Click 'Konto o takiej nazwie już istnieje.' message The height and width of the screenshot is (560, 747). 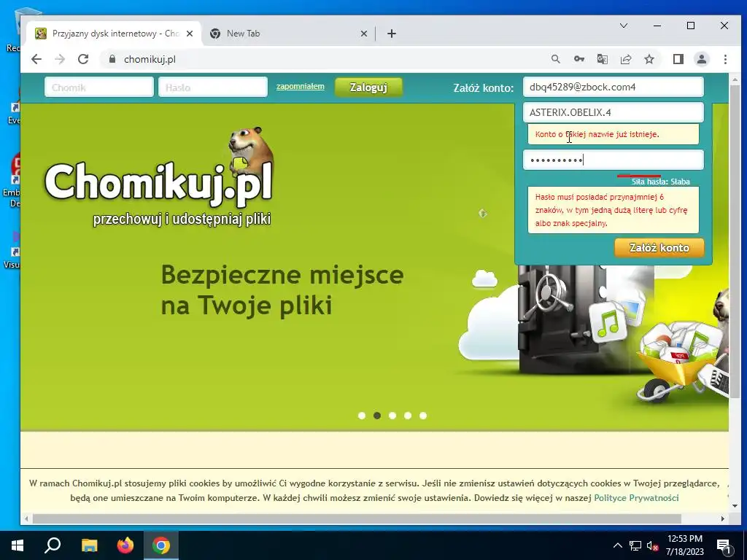(597, 134)
